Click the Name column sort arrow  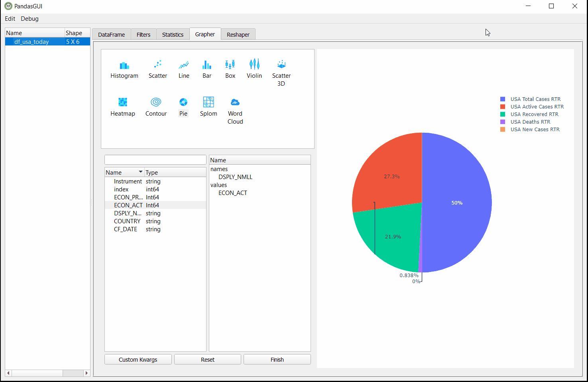(x=140, y=172)
